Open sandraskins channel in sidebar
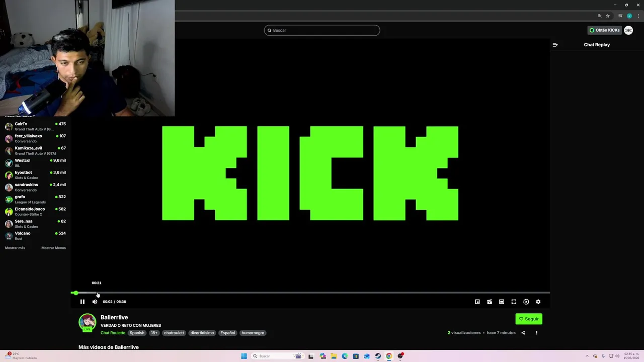 (35, 187)
